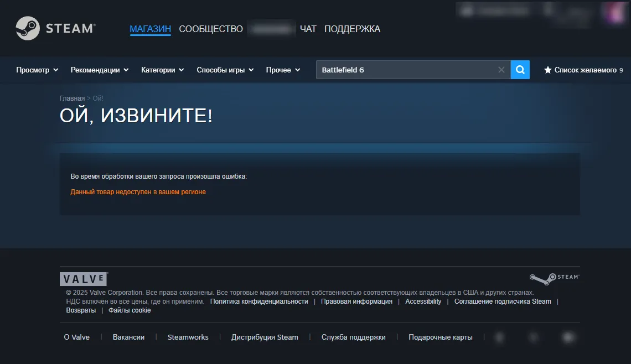Open Служба поддержки footer link
This screenshot has width=631, height=364.
[x=353, y=337]
